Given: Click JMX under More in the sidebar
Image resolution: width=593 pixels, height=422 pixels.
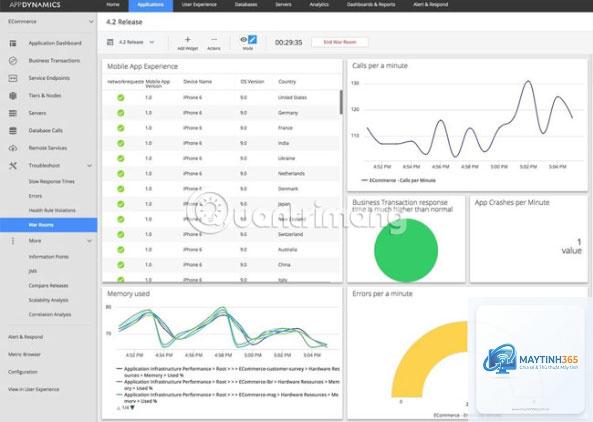Looking at the screenshot, I should 33,271.
